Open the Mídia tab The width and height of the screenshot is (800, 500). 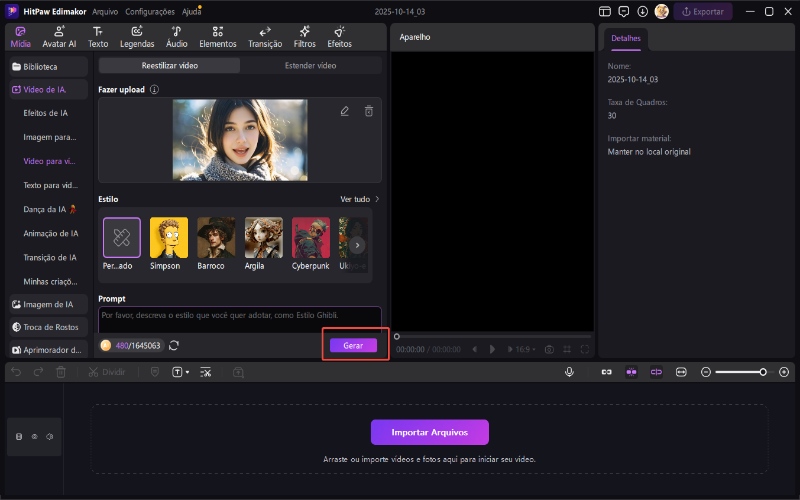(20, 37)
